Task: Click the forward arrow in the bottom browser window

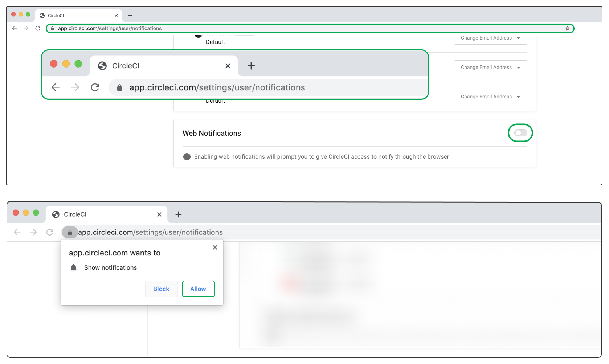Action: (x=33, y=232)
